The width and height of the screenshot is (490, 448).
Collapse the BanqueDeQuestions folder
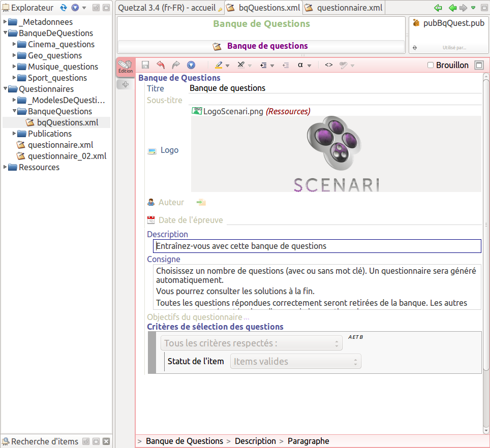[5, 33]
